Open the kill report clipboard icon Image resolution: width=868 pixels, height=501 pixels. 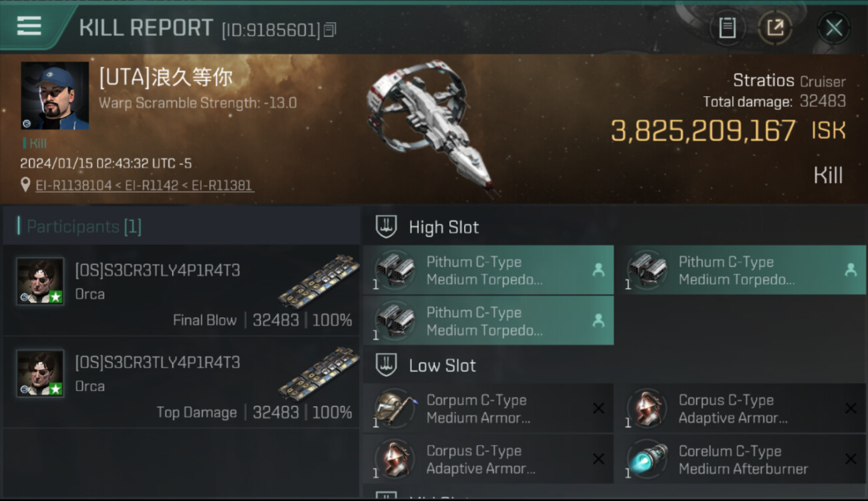point(727,28)
